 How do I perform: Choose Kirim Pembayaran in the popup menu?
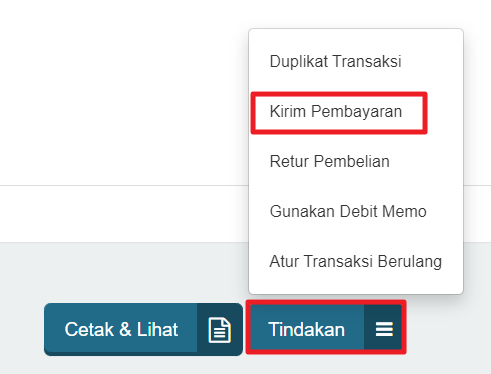click(336, 111)
